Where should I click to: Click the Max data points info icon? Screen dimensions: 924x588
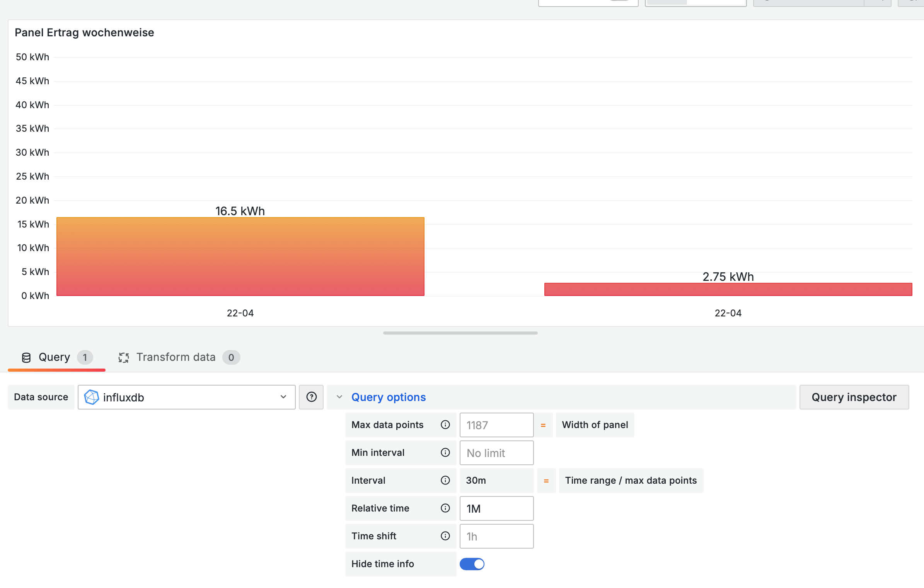(445, 425)
